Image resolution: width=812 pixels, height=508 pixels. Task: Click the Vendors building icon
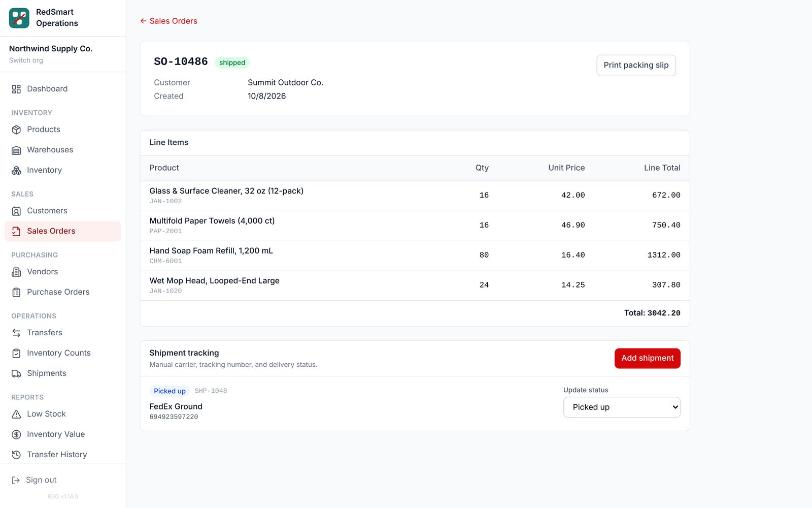click(16, 272)
